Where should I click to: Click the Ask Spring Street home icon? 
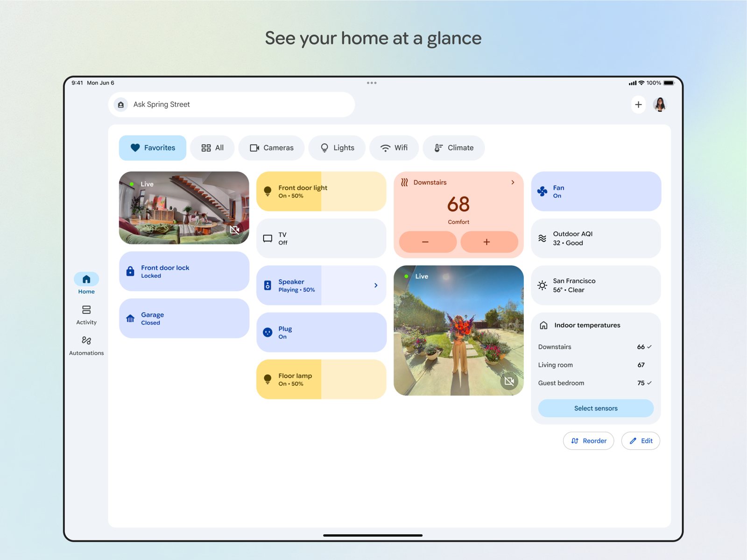pos(121,105)
